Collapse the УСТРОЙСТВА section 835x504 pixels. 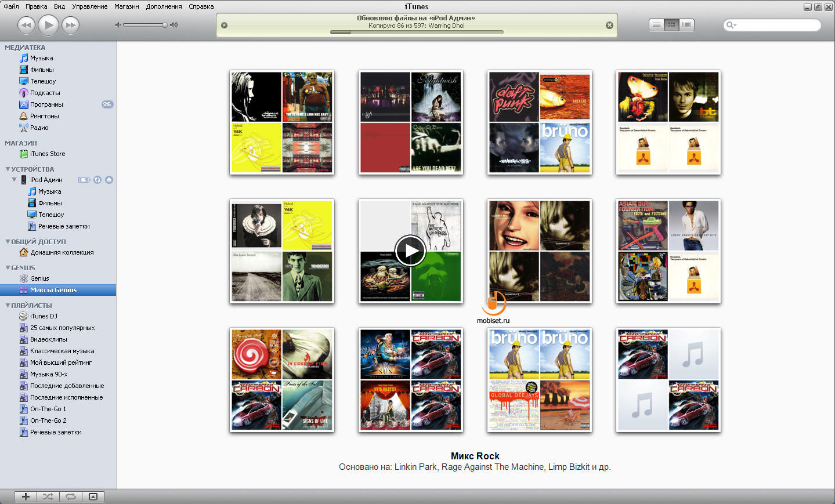tap(8, 169)
